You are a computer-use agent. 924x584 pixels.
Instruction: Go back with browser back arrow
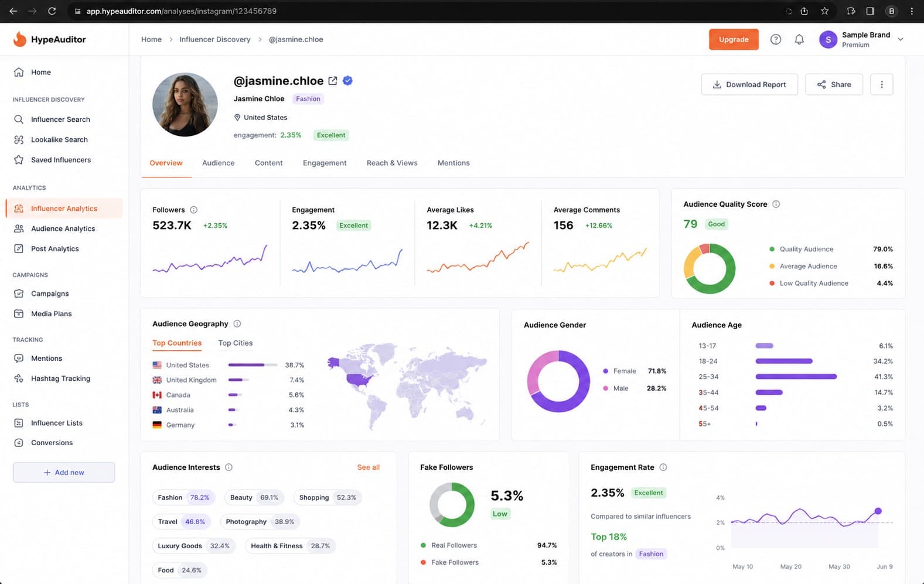pyautogui.click(x=13, y=11)
